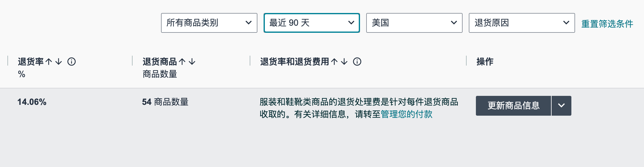Screen dimensions: 644x167
Task: Expand arrow beside 更新商品信息 button
Action: [x=561, y=106]
